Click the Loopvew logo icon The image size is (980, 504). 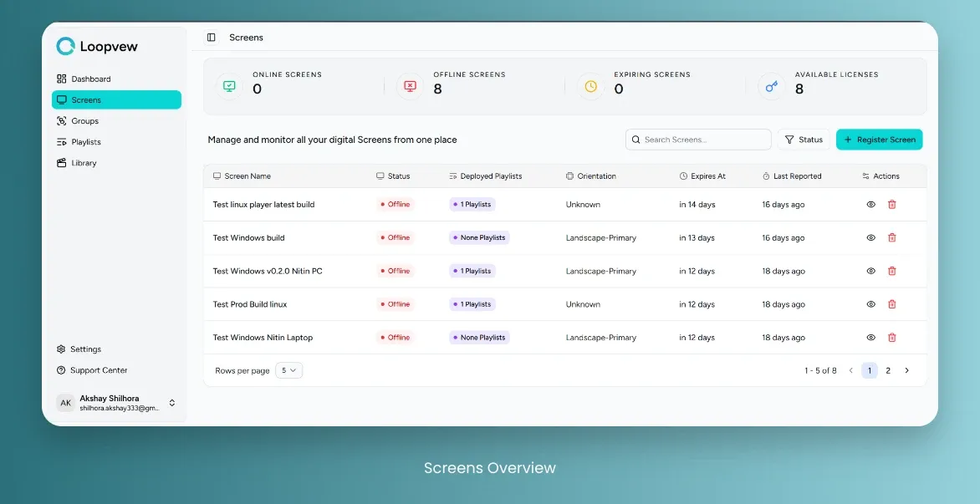65,46
